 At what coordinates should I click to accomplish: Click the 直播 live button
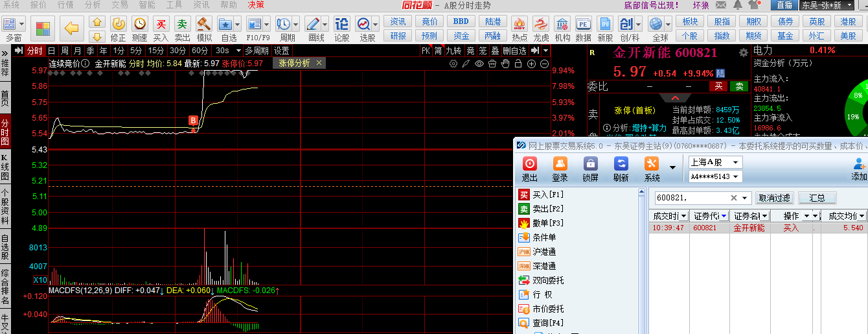(x=783, y=5)
